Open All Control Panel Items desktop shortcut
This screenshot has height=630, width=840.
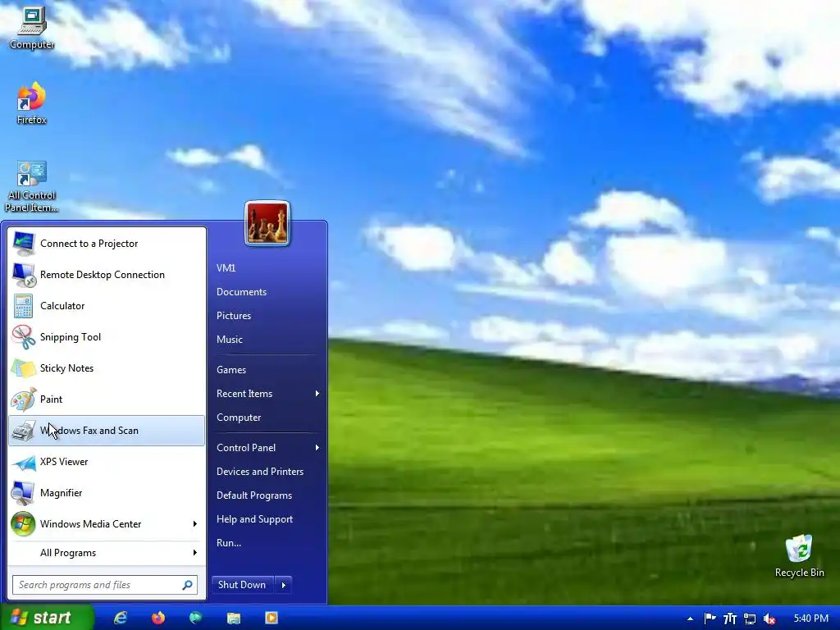coord(31,186)
